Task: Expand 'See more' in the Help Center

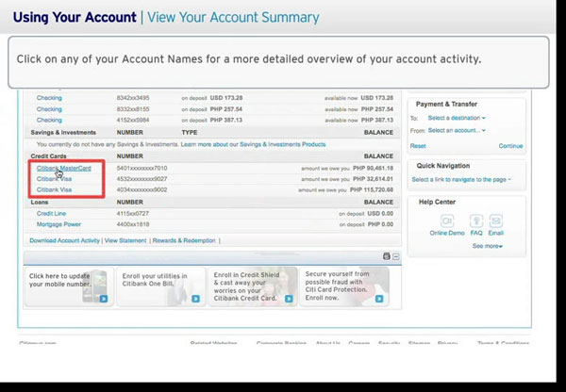Action: click(488, 246)
